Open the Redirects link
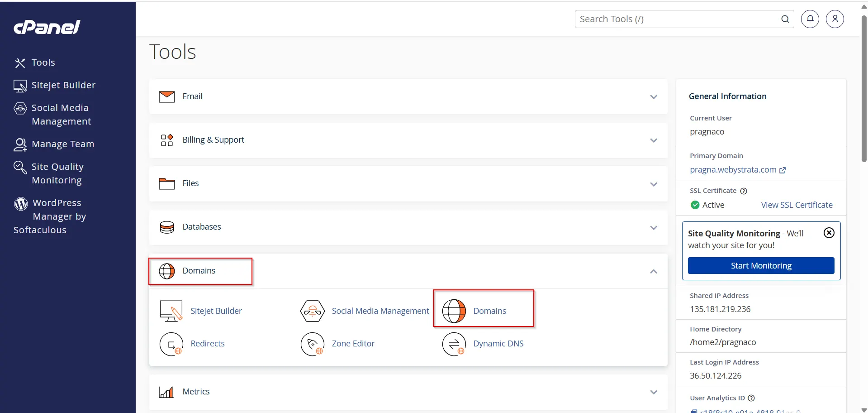Image resolution: width=868 pixels, height=413 pixels. point(208,344)
